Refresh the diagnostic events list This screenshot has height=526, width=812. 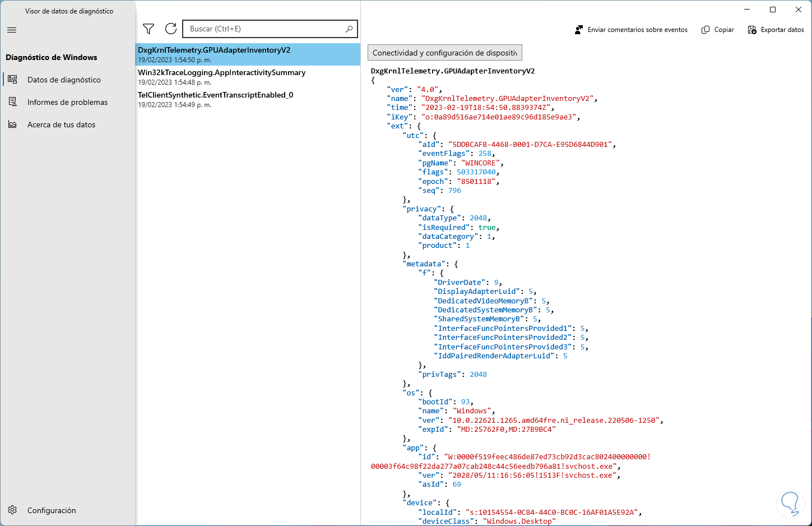171,29
